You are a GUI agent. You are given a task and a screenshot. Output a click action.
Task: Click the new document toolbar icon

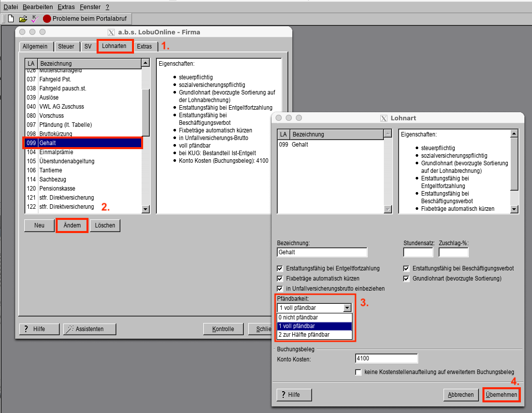pyautogui.click(x=11, y=19)
